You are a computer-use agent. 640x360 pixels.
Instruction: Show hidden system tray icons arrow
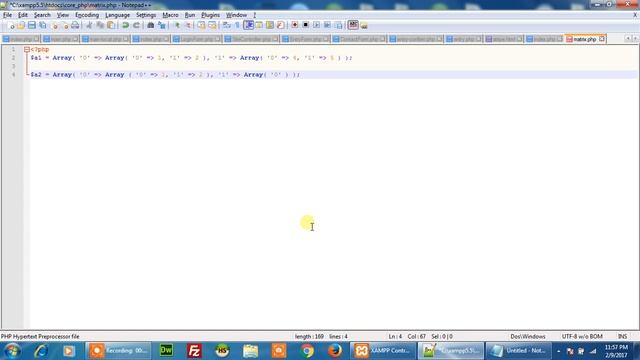tap(558, 351)
